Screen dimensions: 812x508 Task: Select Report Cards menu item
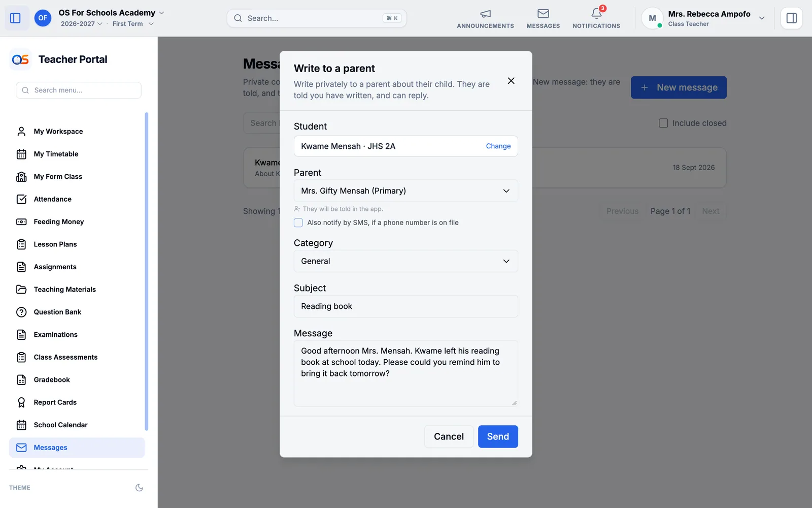pos(77,402)
